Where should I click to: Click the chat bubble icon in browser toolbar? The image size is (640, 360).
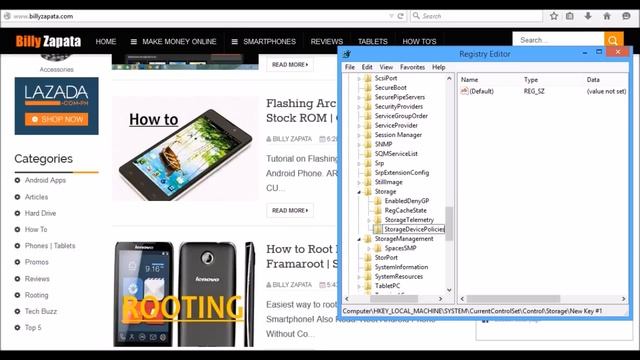[x=626, y=16]
